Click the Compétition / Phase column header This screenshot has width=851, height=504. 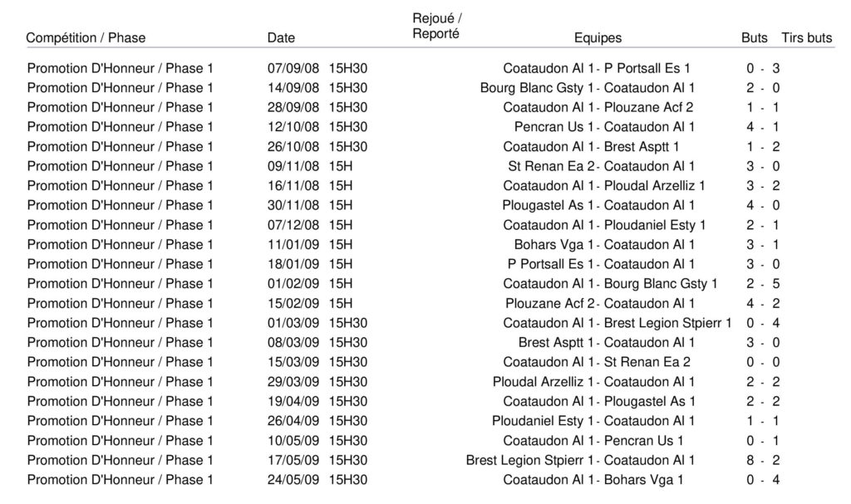(x=86, y=38)
